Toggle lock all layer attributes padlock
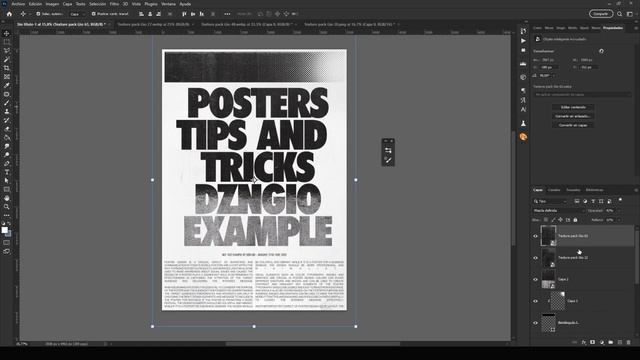The width and height of the screenshot is (640, 360). point(576,220)
